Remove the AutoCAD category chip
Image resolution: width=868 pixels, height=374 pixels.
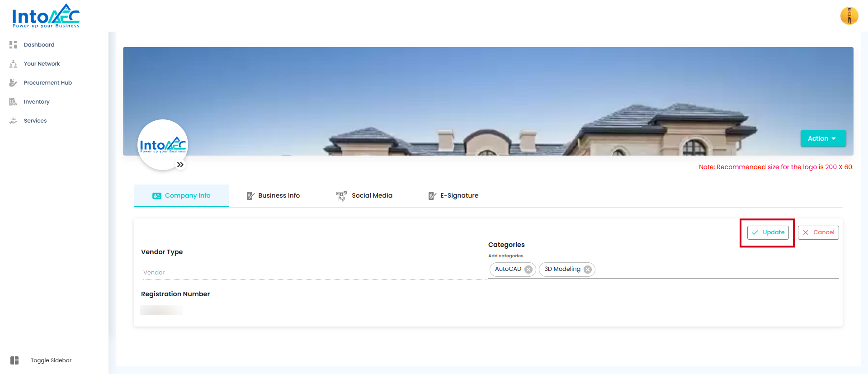(528, 270)
